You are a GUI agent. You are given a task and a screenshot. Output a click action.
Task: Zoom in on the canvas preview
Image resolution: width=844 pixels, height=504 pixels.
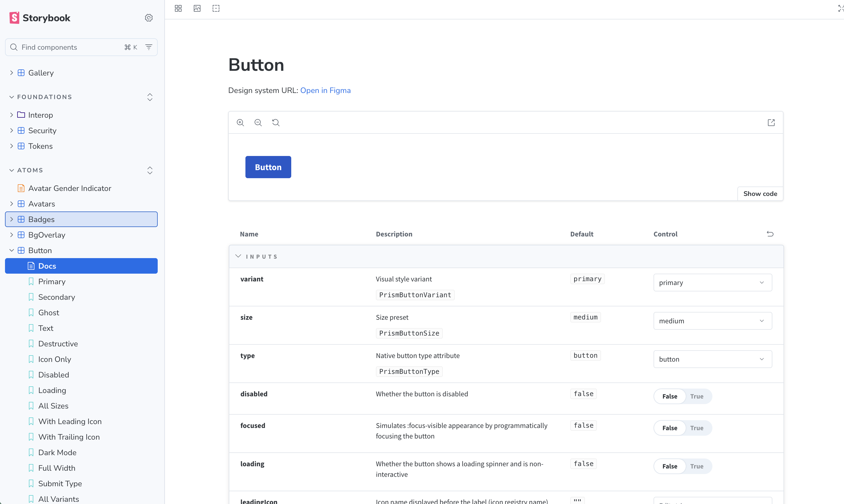click(240, 123)
